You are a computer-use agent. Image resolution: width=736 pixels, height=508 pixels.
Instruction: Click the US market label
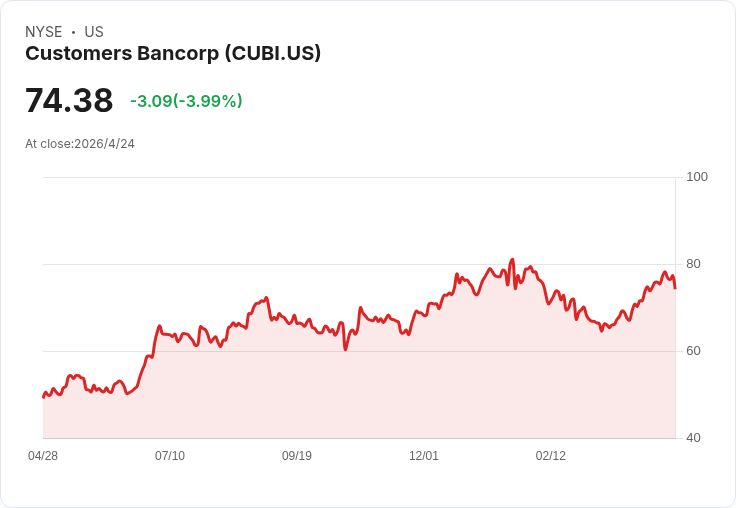point(94,32)
